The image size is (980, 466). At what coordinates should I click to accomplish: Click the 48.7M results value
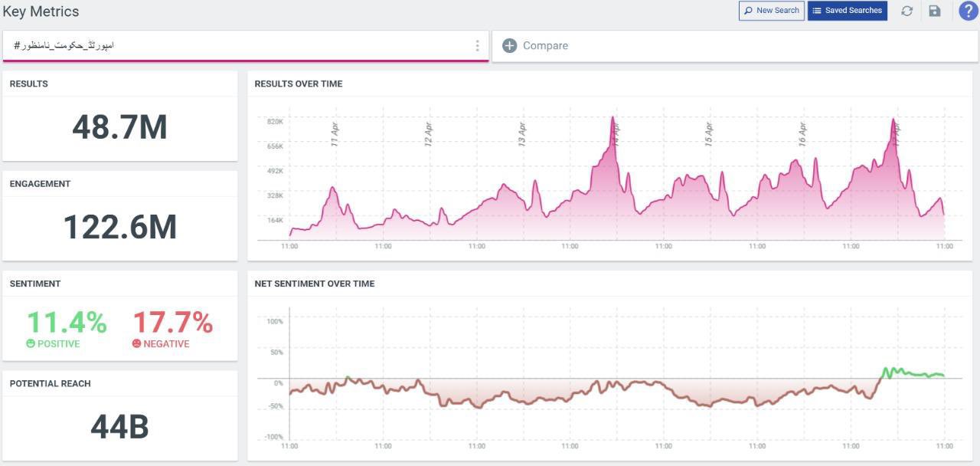(119, 127)
